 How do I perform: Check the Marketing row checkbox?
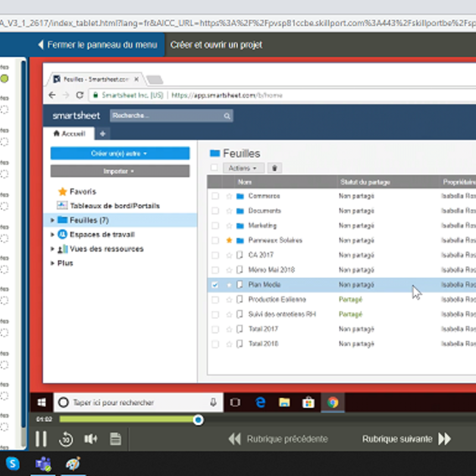(x=215, y=226)
